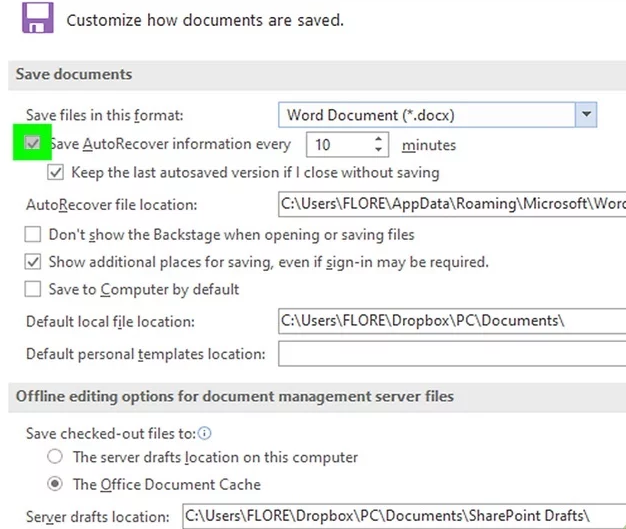This screenshot has width=626, height=529.
Task: Click the AutoRecover file location field
Action: (452, 204)
